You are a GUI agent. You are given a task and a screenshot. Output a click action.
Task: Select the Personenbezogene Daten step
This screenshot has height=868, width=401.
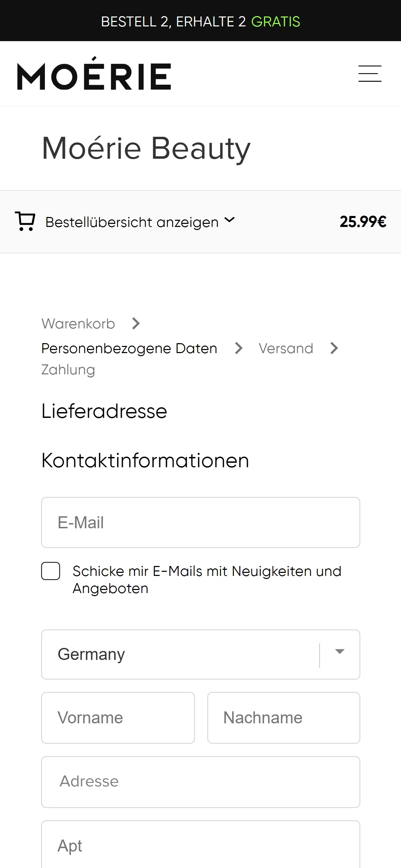[129, 348]
